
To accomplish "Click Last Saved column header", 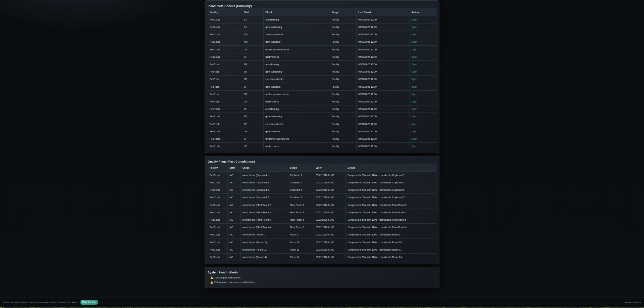I will click(x=364, y=12).
